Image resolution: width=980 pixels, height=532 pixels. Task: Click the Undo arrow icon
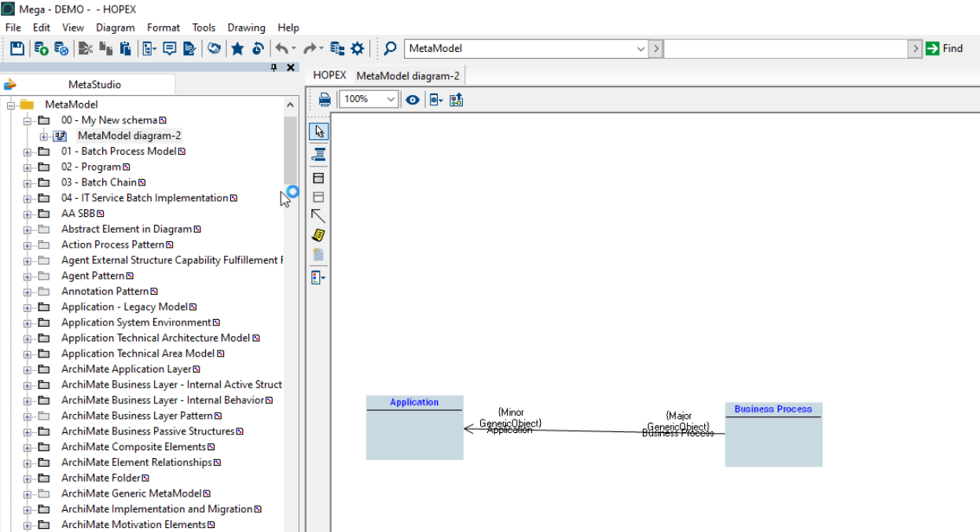283,48
